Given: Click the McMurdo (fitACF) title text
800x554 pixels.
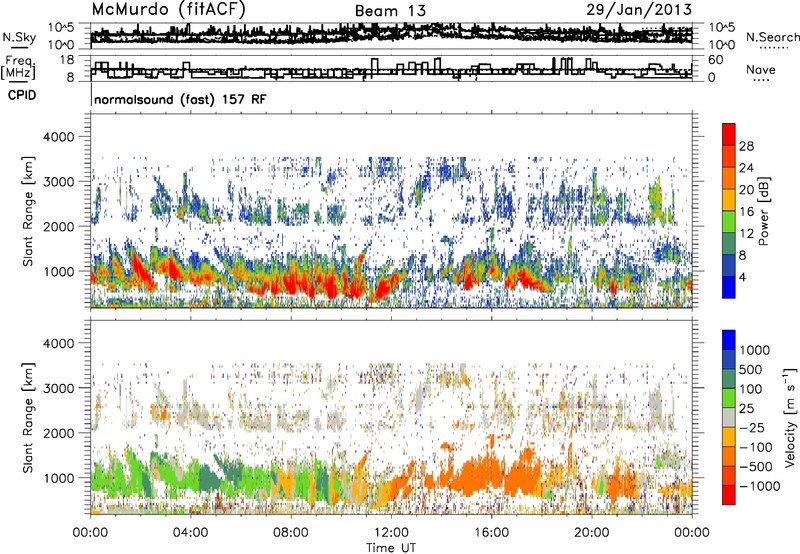Looking at the screenshot, I should [x=168, y=10].
